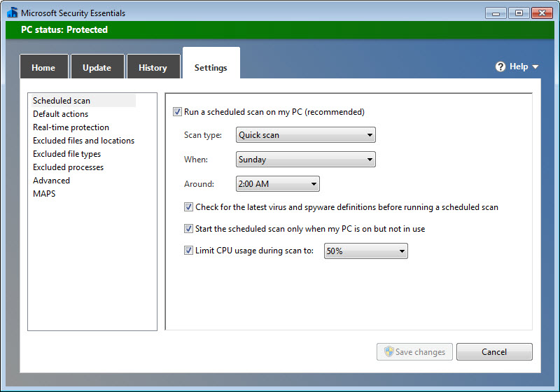Image resolution: width=560 pixels, height=392 pixels.
Task: Open the History tab
Action: tap(153, 66)
